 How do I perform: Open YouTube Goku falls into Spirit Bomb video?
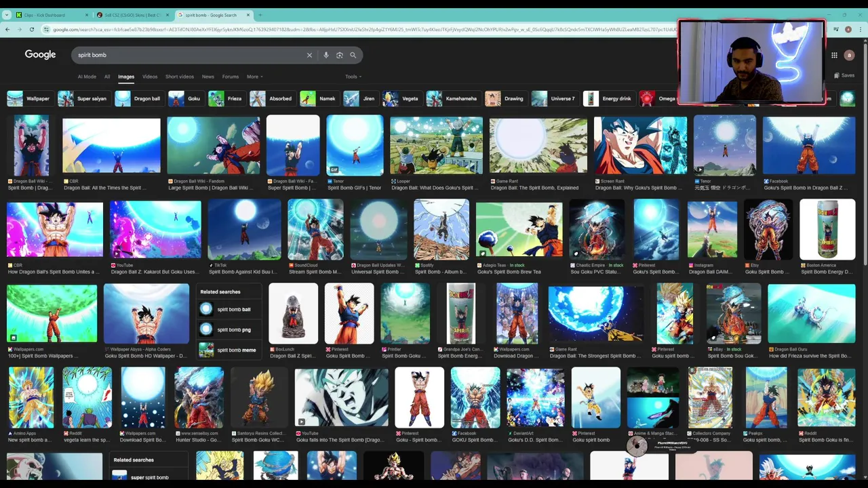click(341, 398)
